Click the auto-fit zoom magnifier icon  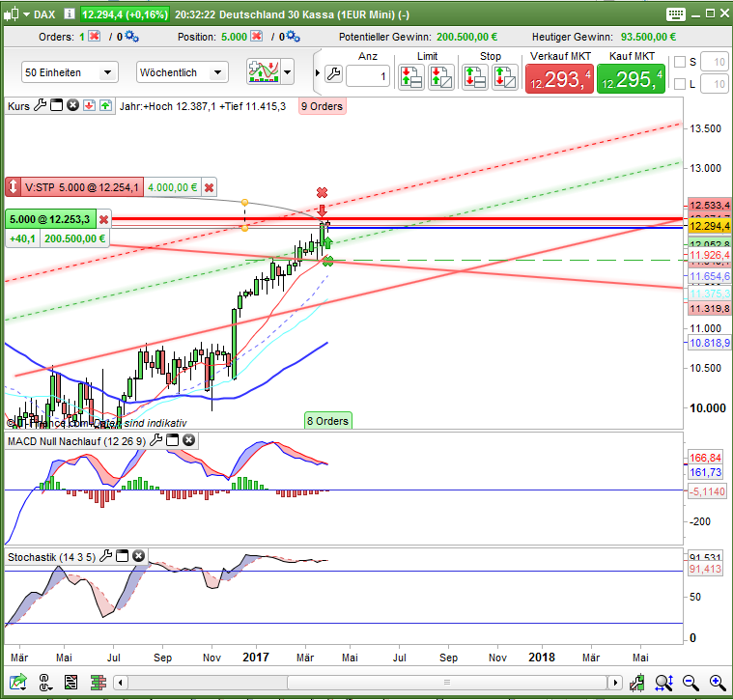(x=663, y=684)
